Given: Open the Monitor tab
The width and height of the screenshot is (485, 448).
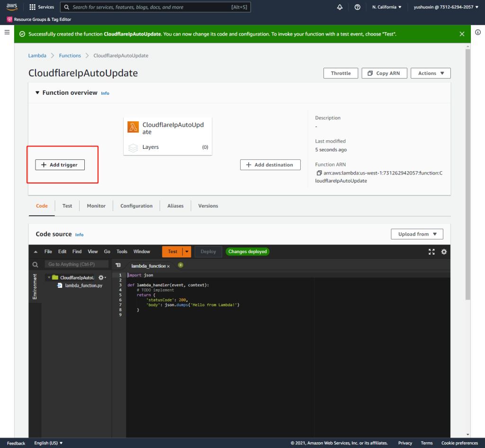Looking at the screenshot, I should [x=96, y=206].
